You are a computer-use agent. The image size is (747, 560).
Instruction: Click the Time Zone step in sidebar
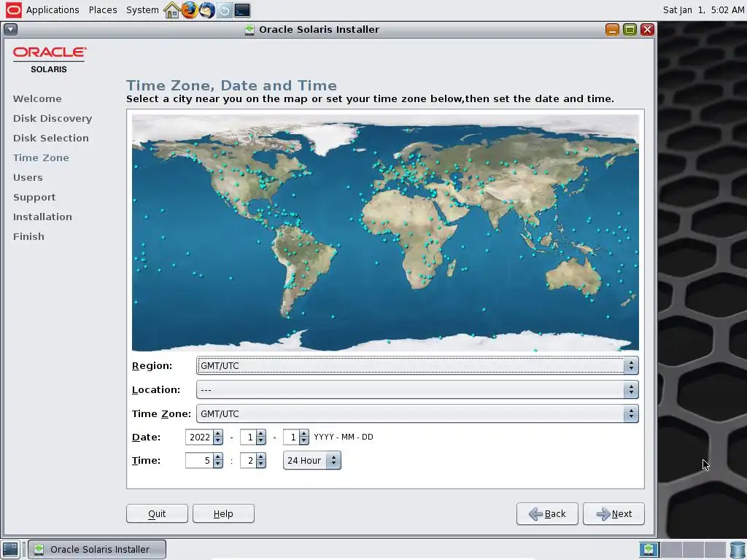point(41,157)
